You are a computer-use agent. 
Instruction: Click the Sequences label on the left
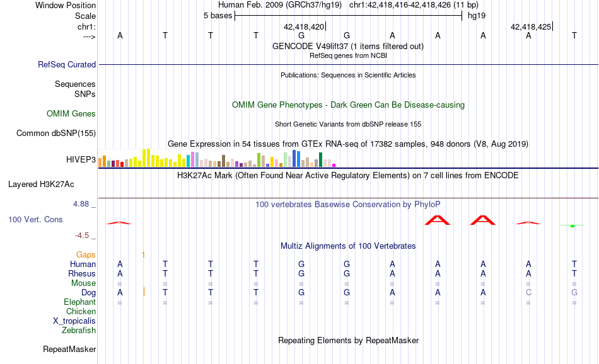point(75,84)
